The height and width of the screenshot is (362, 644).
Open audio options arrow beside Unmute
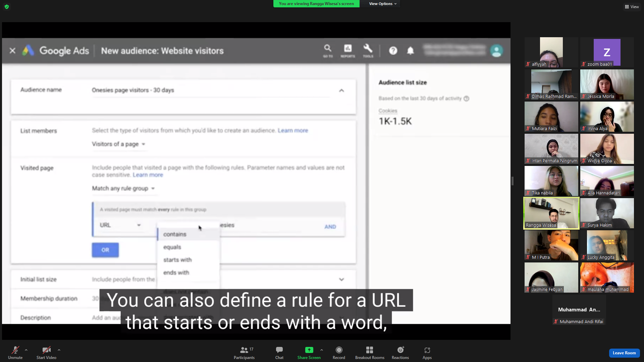pos(26,350)
